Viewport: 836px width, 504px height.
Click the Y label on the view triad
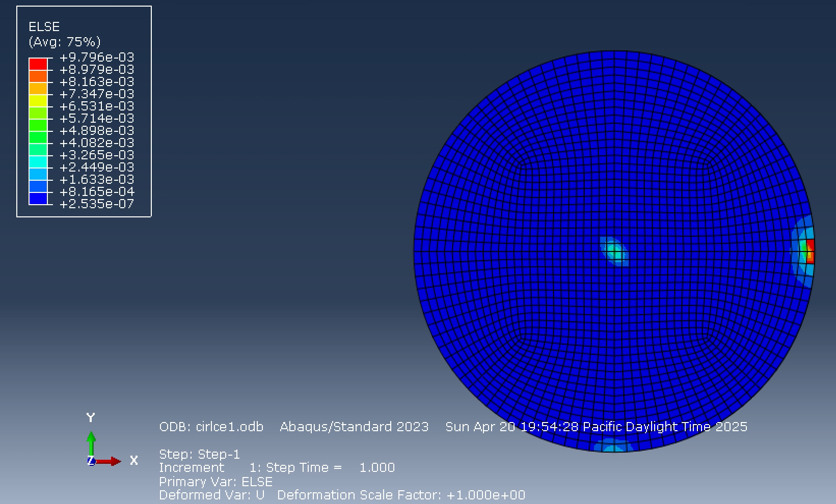coord(91,418)
